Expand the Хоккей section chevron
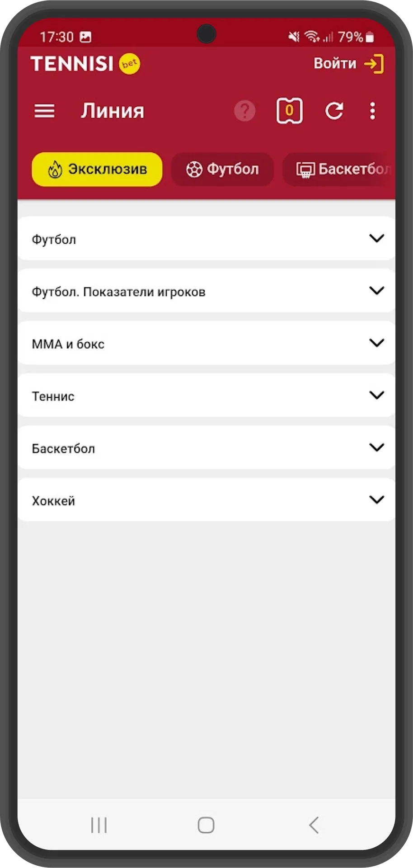 click(376, 500)
